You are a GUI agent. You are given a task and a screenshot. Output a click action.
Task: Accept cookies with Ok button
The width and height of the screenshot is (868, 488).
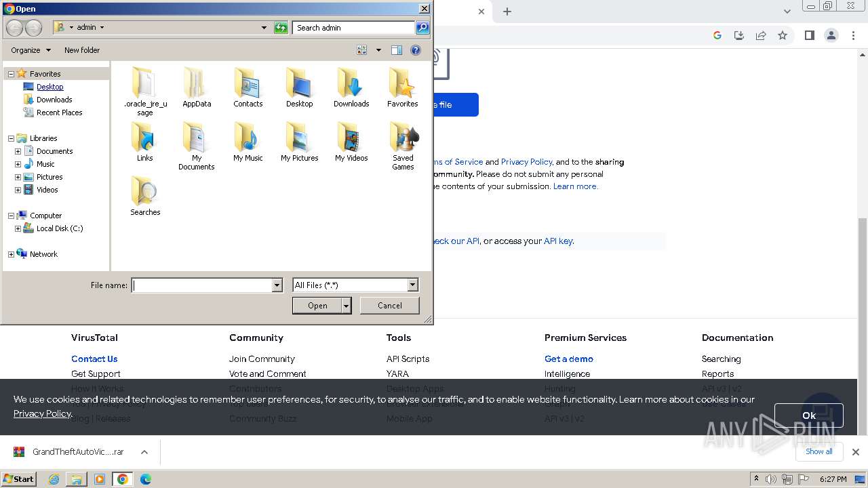click(x=809, y=415)
